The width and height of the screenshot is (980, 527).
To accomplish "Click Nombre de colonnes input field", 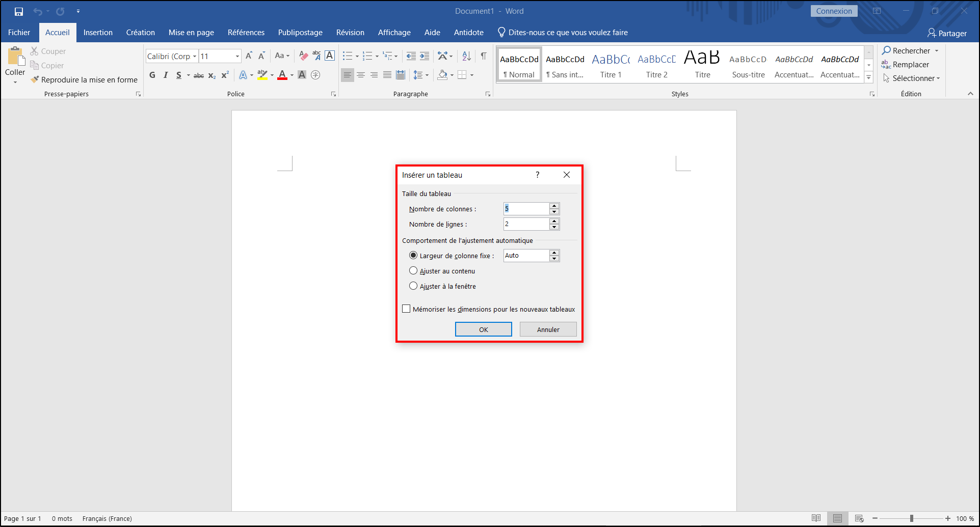I will tap(526, 209).
